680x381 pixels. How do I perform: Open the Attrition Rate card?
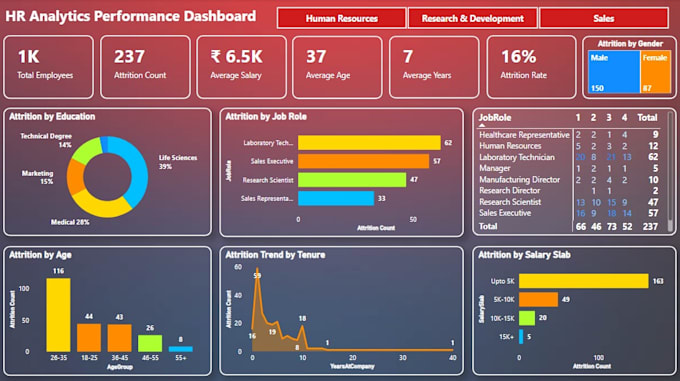pos(532,67)
